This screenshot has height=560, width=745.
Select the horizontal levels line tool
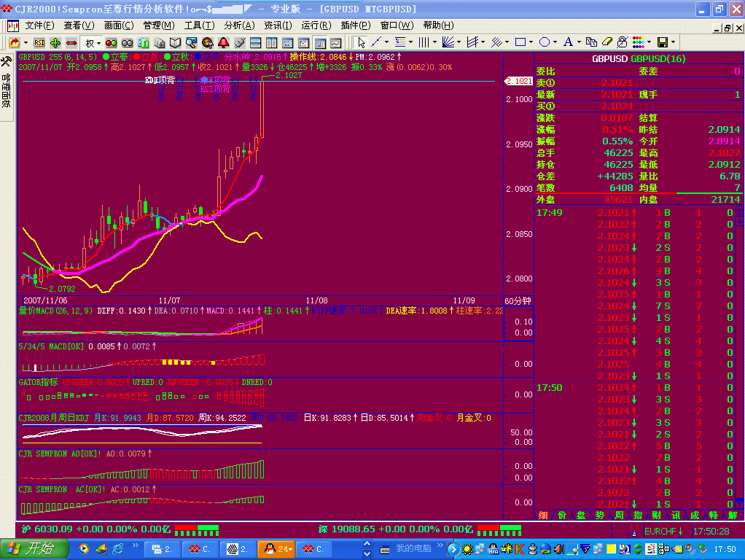tap(400, 42)
